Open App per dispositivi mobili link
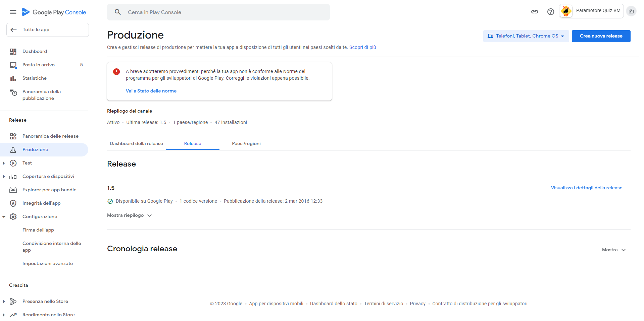644x321 pixels. click(276, 304)
